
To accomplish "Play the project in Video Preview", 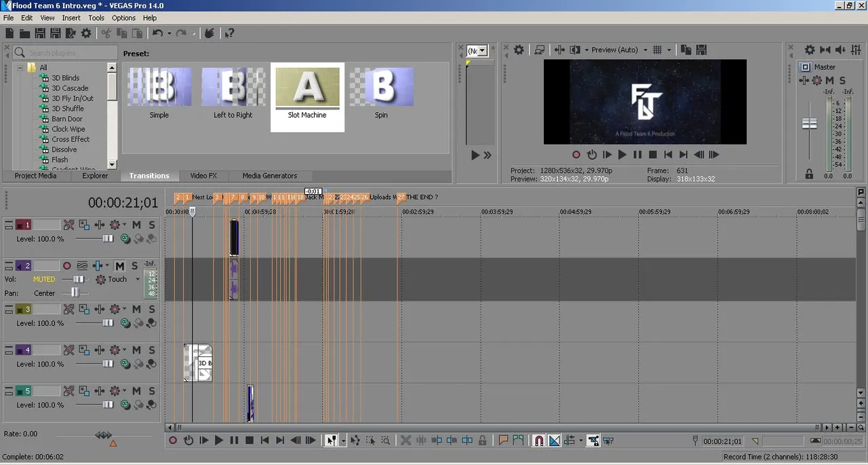I will tap(622, 155).
